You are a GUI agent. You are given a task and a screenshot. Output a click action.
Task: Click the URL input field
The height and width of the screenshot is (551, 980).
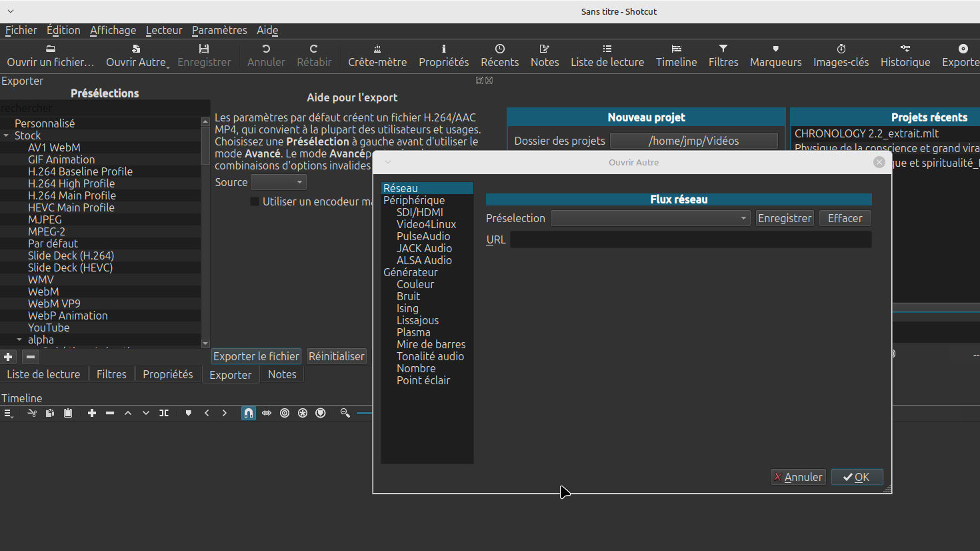click(x=690, y=240)
